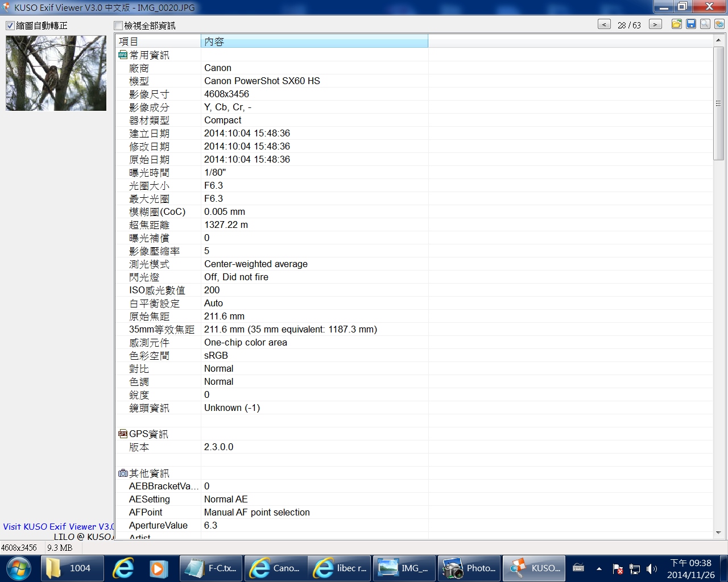This screenshot has width=728, height=582.
Task: Select the ISO感光數值 200 row
Action: pyautogui.click(x=414, y=290)
